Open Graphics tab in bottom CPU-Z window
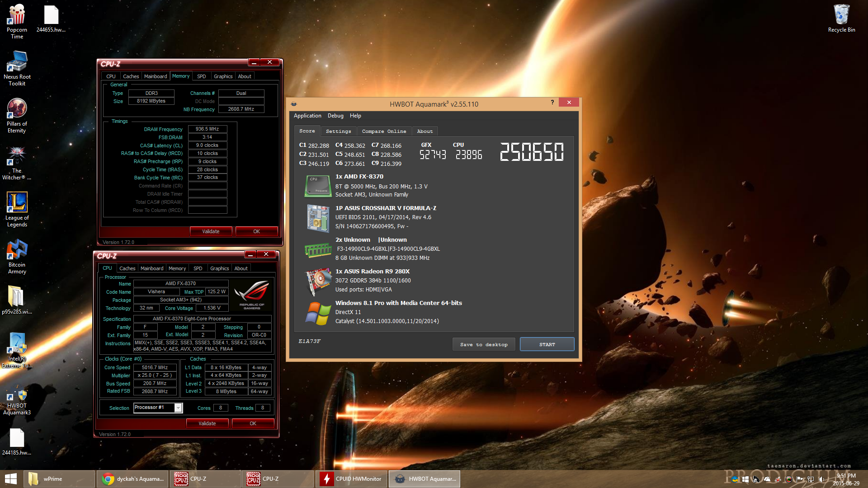The image size is (868, 488). point(219,268)
